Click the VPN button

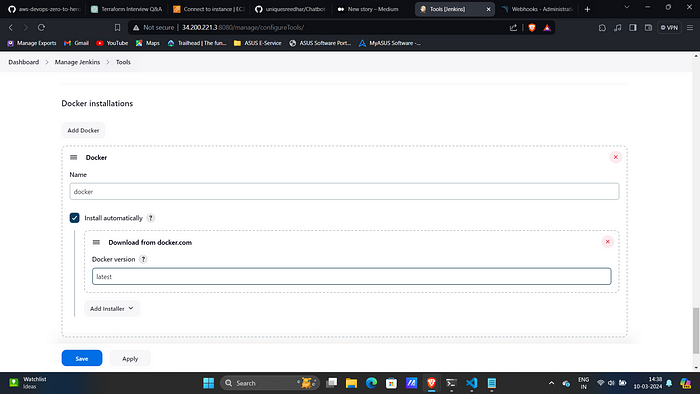click(669, 27)
